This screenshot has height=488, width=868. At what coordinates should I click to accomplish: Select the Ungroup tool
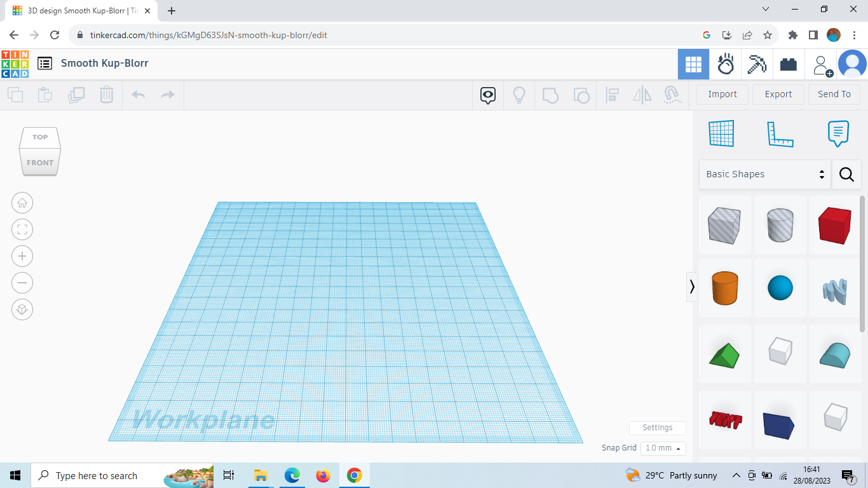(581, 94)
